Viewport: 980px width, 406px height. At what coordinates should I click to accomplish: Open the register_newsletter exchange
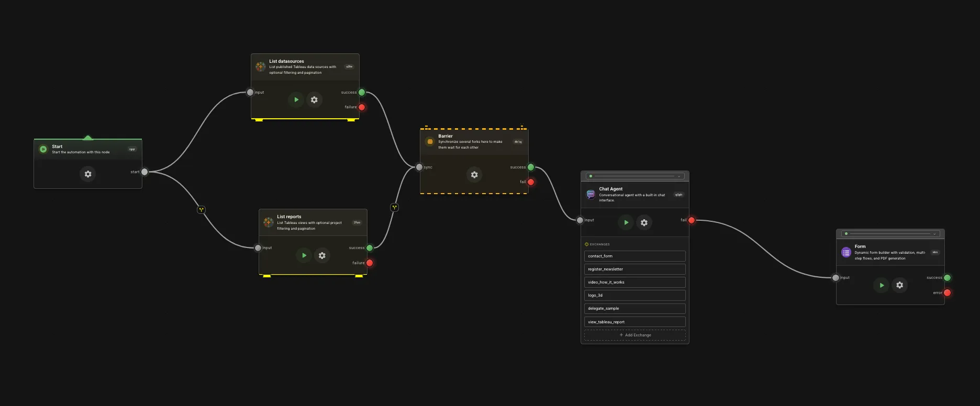tap(635, 269)
